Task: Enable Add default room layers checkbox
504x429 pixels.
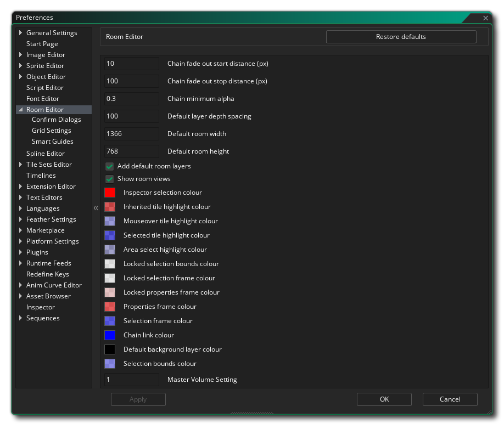Action: (x=110, y=166)
